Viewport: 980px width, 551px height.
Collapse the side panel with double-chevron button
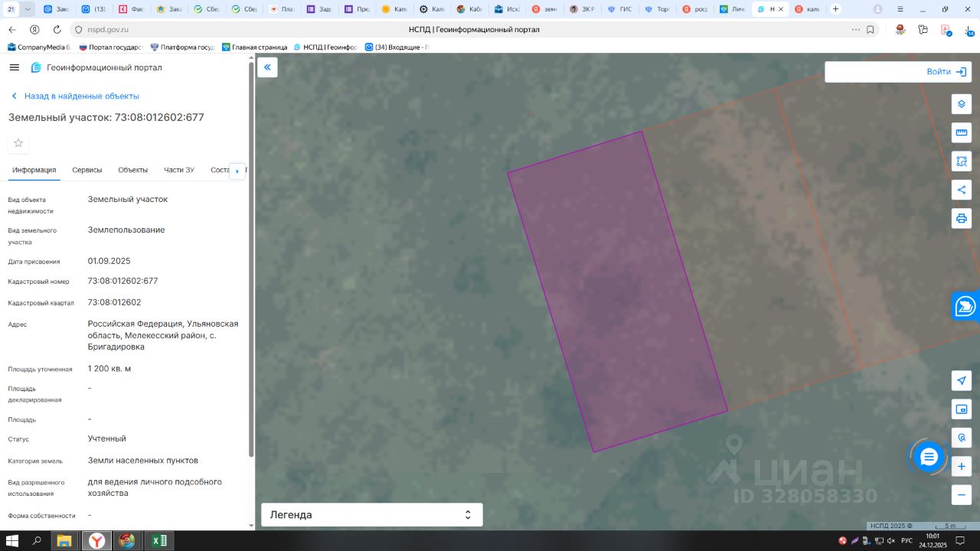267,67
